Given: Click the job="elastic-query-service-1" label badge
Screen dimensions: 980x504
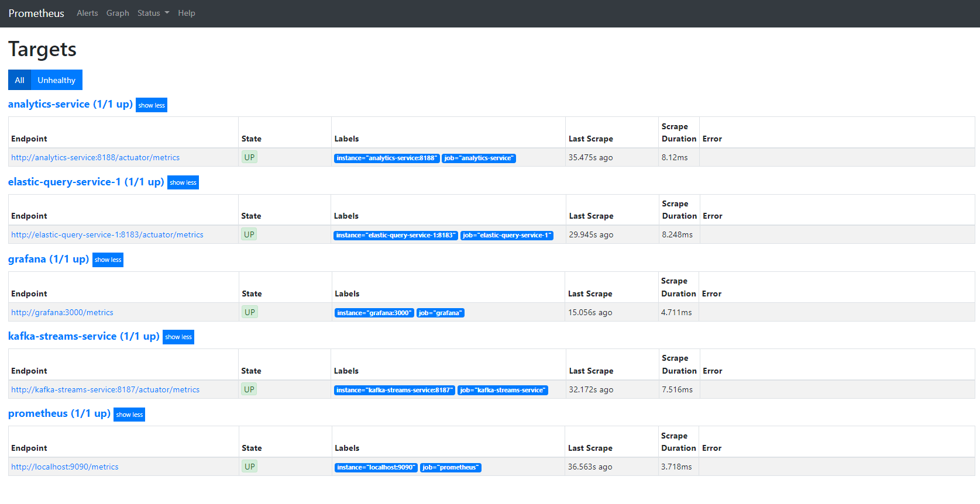Looking at the screenshot, I should [507, 235].
